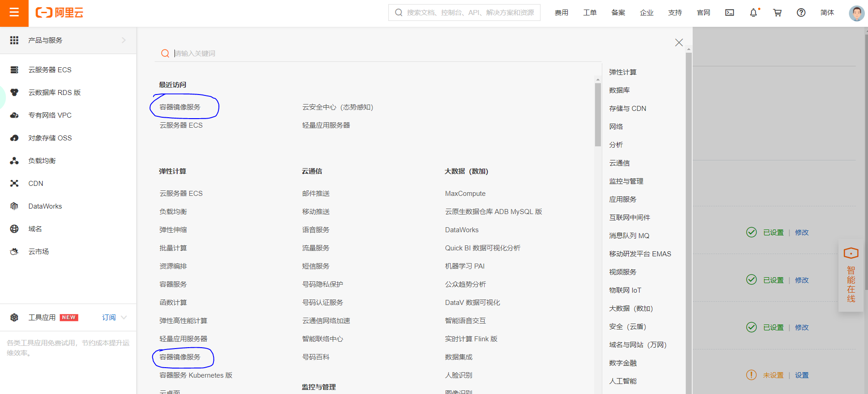Open 邮件推送 product link

316,194
